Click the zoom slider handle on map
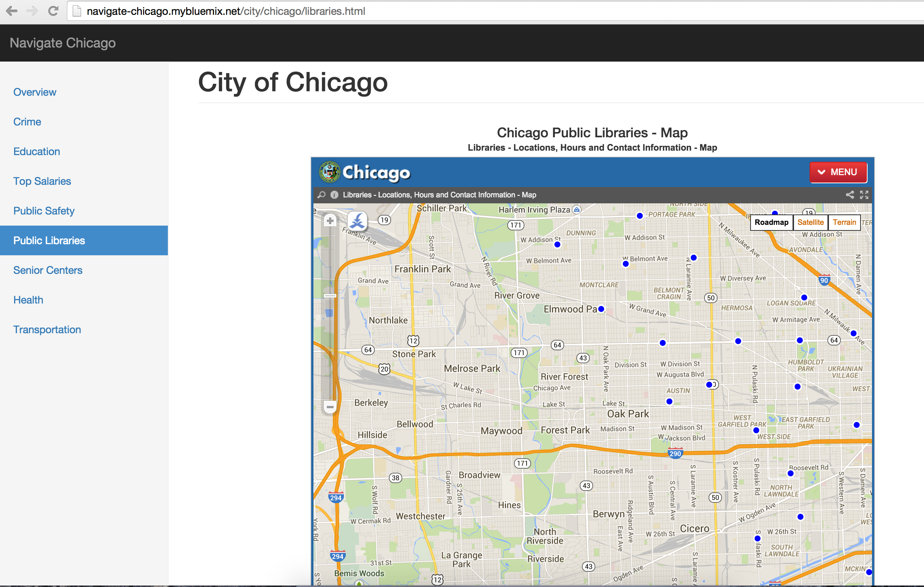Image resolution: width=924 pixels, height=587 pixels. coord(330,296)
